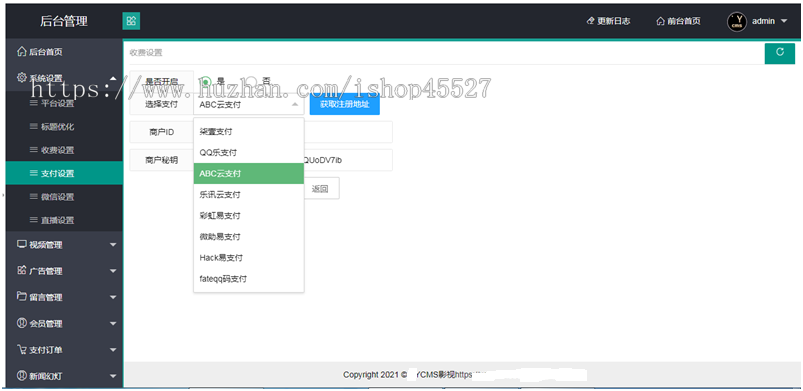The image size is (803, 391).
Task: Choose Hack易支付 from the dropdown list
Action: click(249, 258)
